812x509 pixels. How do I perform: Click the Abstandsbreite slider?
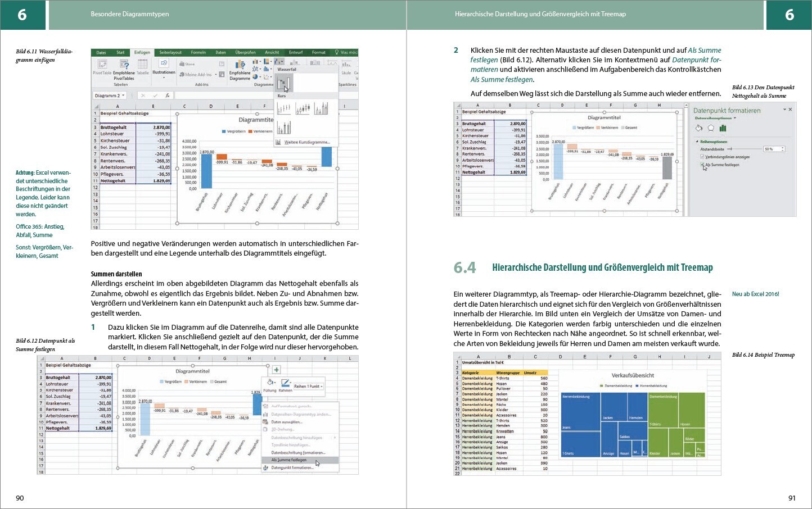[745, 149]
